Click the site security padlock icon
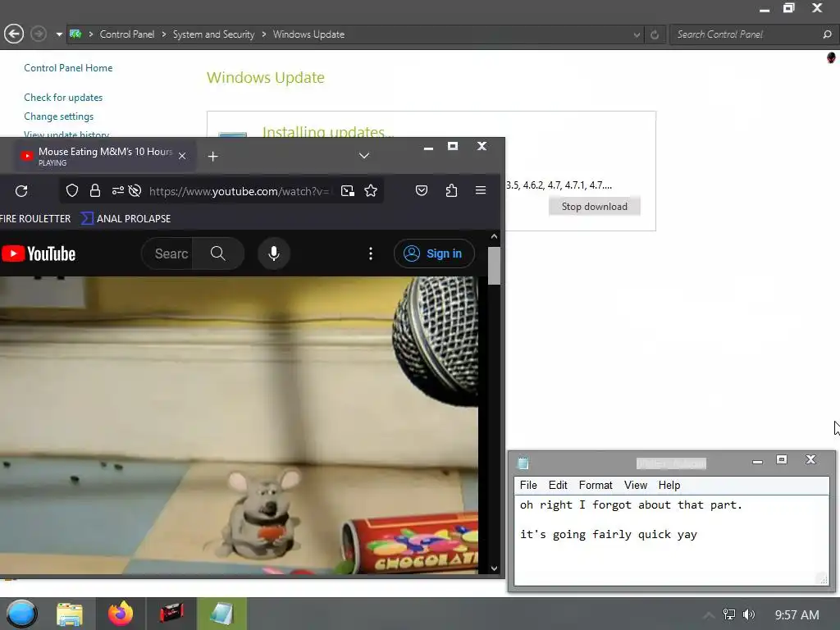The height and width of the screenshot is (630, 840). tap(95, 190)
